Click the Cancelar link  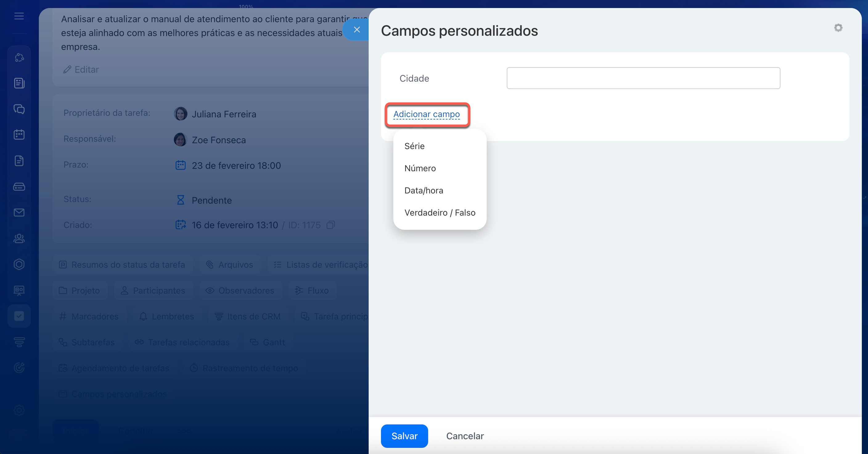(x=465, y=436)
